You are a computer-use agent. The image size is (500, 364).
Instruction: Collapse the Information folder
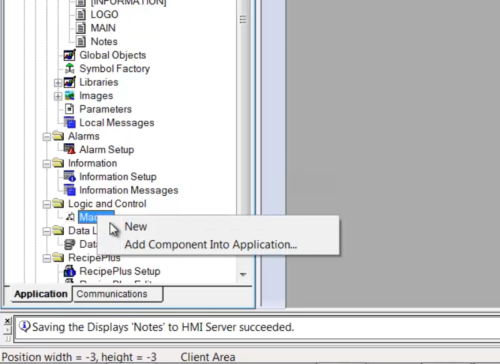pos(46,164)
